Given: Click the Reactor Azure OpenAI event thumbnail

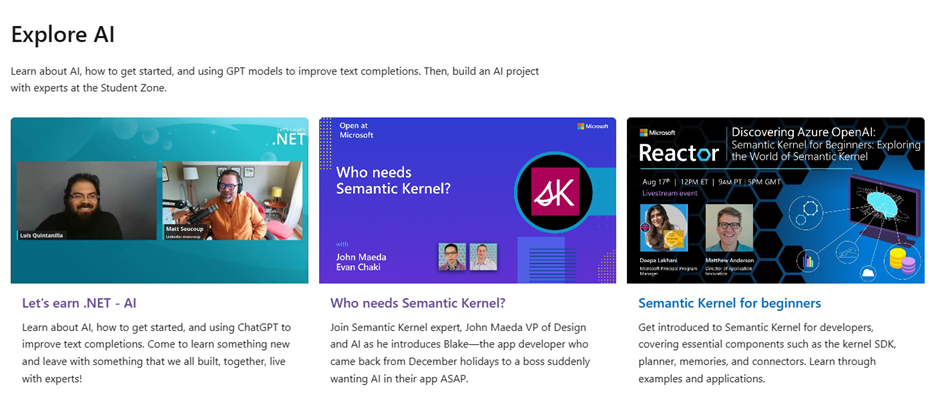Looking at the screenshot, I should point(775,200).
